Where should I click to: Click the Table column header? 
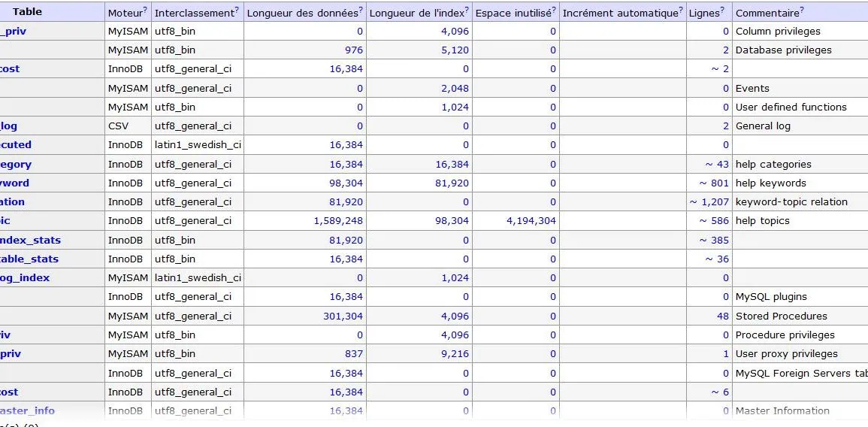pos(27,11)
